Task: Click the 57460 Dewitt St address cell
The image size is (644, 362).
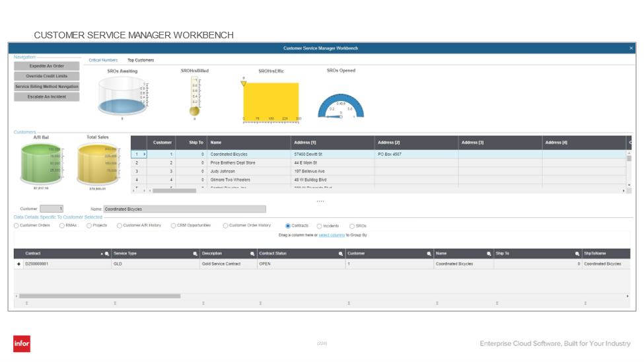Action: [332, 155]
